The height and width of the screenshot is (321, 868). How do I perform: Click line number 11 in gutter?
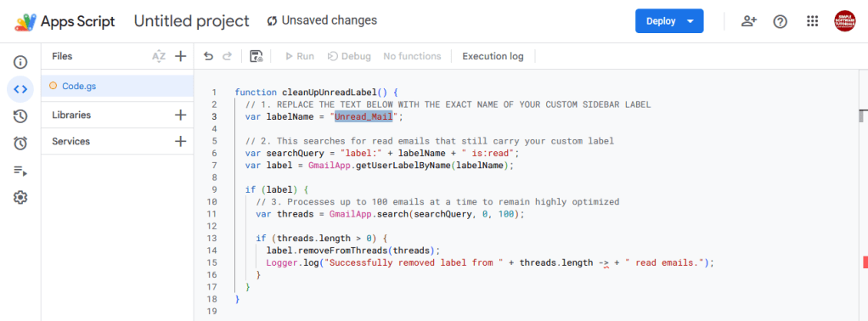(x=213, y=214)
